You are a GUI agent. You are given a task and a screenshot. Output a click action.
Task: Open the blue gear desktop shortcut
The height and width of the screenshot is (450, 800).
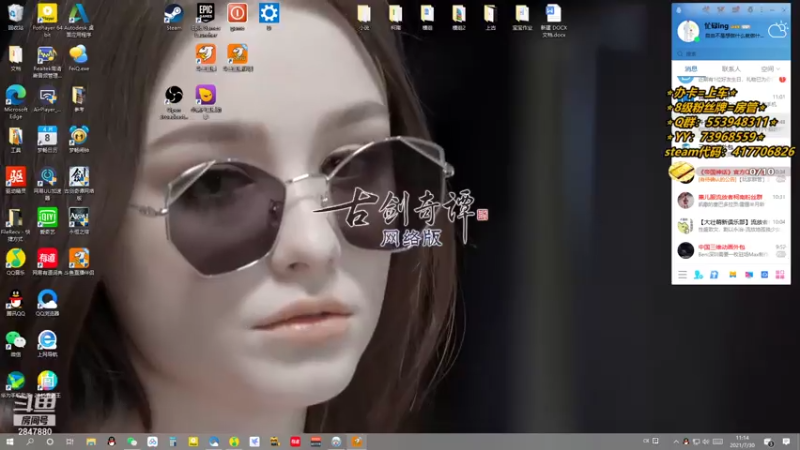click(x=269, y=16)
